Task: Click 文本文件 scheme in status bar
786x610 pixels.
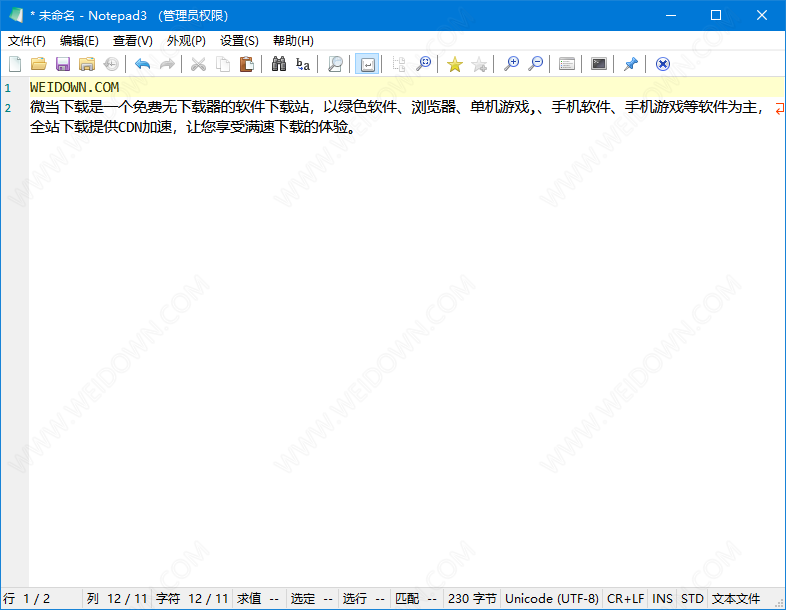Action: click(736, 598)
